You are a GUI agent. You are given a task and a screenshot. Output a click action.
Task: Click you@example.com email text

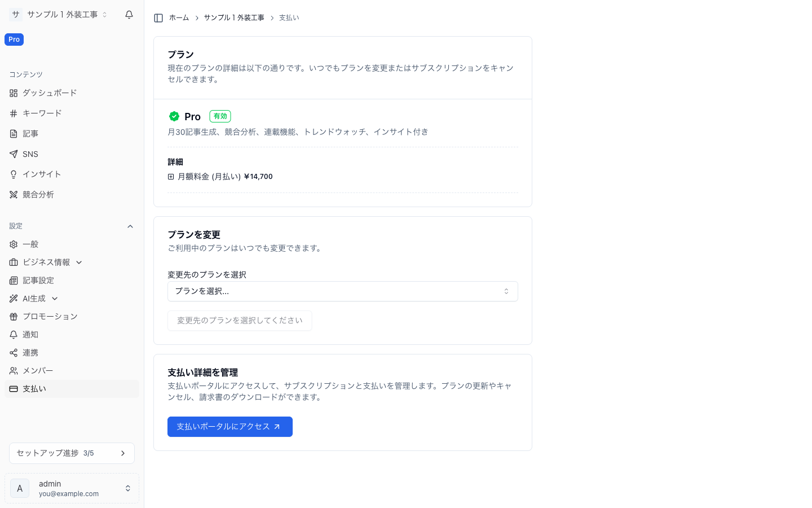pyautogui.click(x=69, y=494)
